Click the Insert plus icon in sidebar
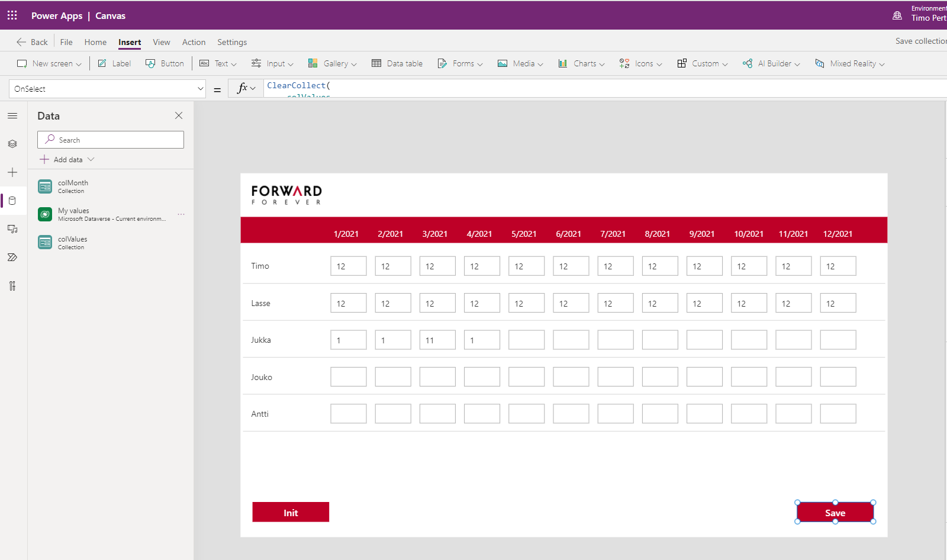The image size is (947, 560). (12, 172)
